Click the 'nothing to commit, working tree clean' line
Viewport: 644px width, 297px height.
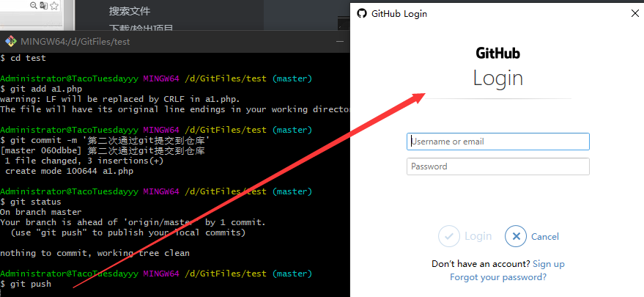pos(95,254)
